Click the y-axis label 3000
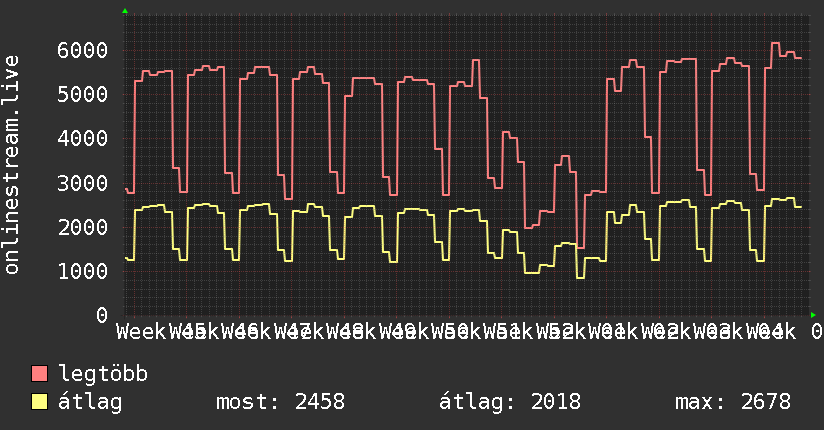 click(83, 183)
